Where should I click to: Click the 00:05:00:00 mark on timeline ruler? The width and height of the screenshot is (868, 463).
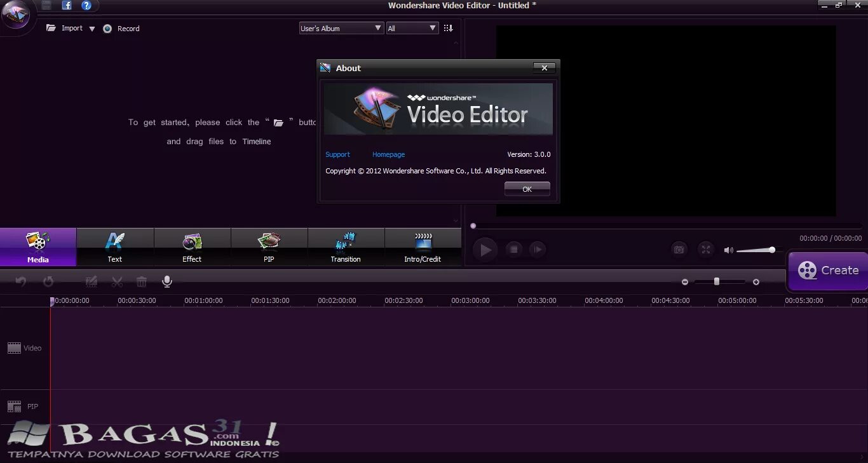tap(737, 300)
